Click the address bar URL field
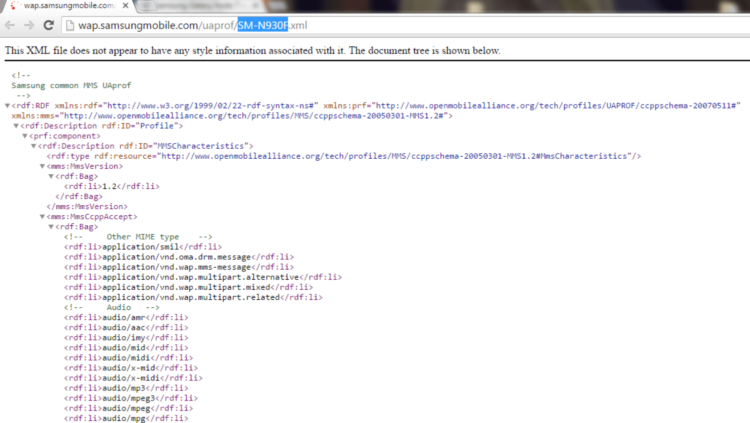This screenshot has height=423, width=750. tap(450, 25)
